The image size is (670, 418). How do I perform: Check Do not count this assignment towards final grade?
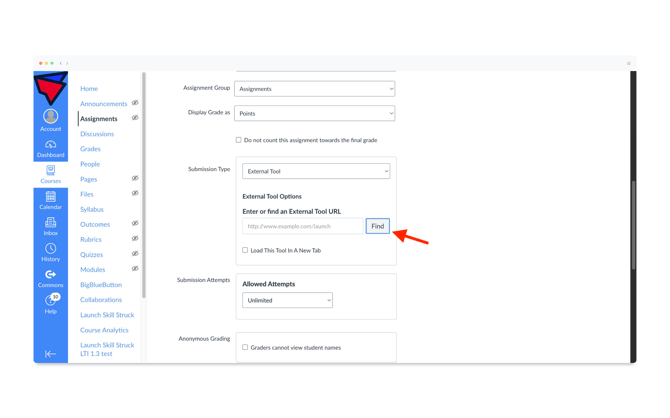[x=238, y=140]
